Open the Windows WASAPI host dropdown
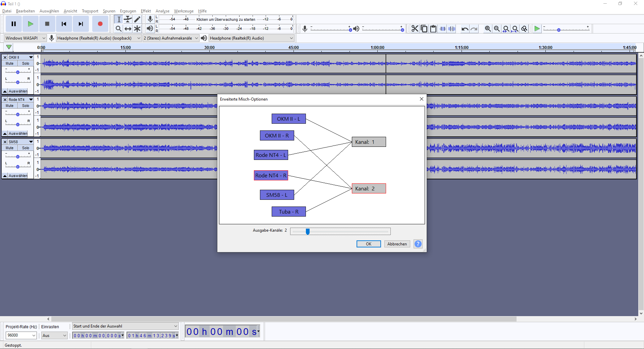This screenshot has width=644, height=349. pyautogui.click(x=25, y=38)
